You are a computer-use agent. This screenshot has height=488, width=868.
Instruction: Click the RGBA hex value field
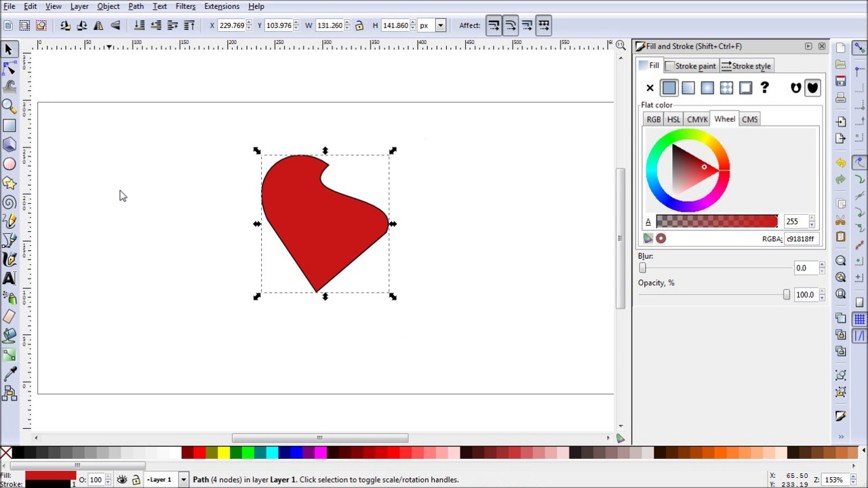pyautogui.click(x=800, y=239)
